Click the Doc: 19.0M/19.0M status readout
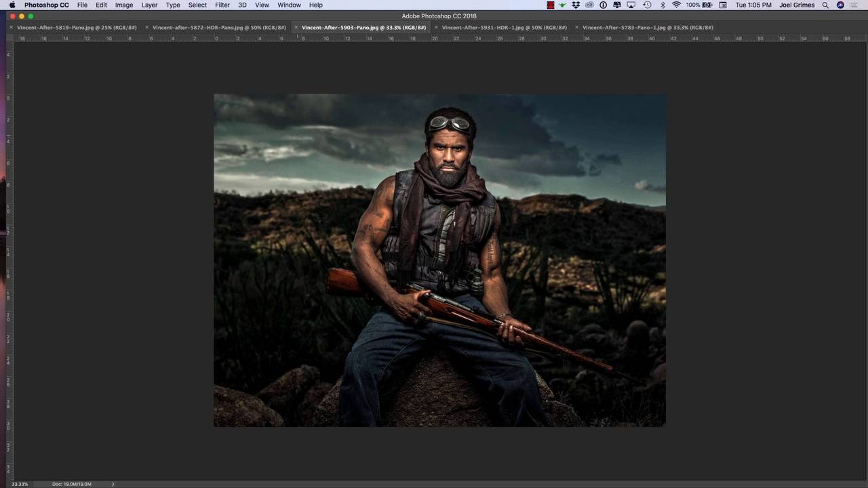 click(71, 484)
